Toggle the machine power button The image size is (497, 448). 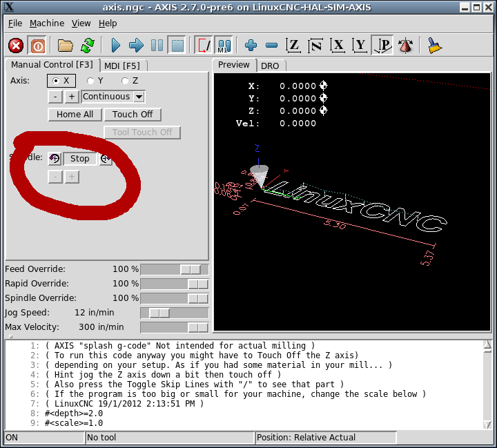[x=38, y=46]
